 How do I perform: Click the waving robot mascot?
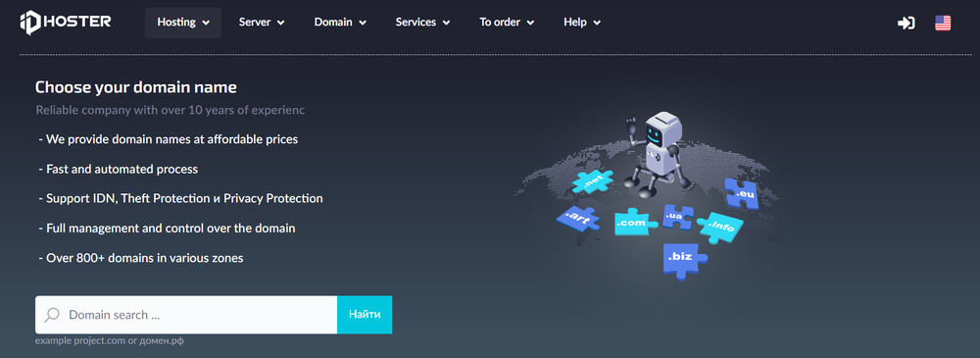660,150
